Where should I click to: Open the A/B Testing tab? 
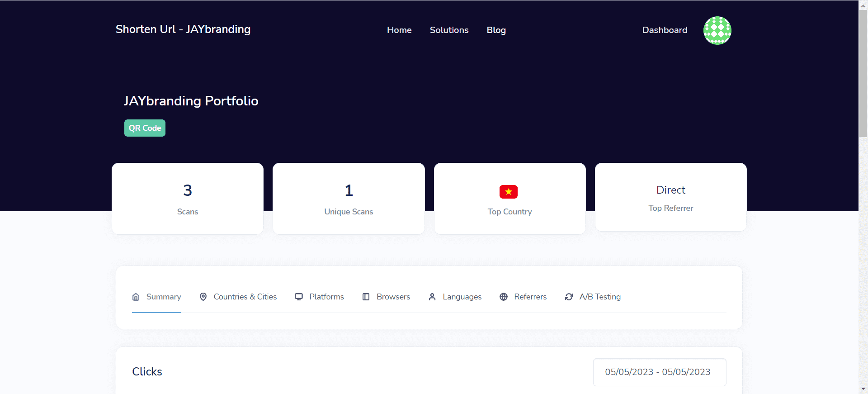593,297
